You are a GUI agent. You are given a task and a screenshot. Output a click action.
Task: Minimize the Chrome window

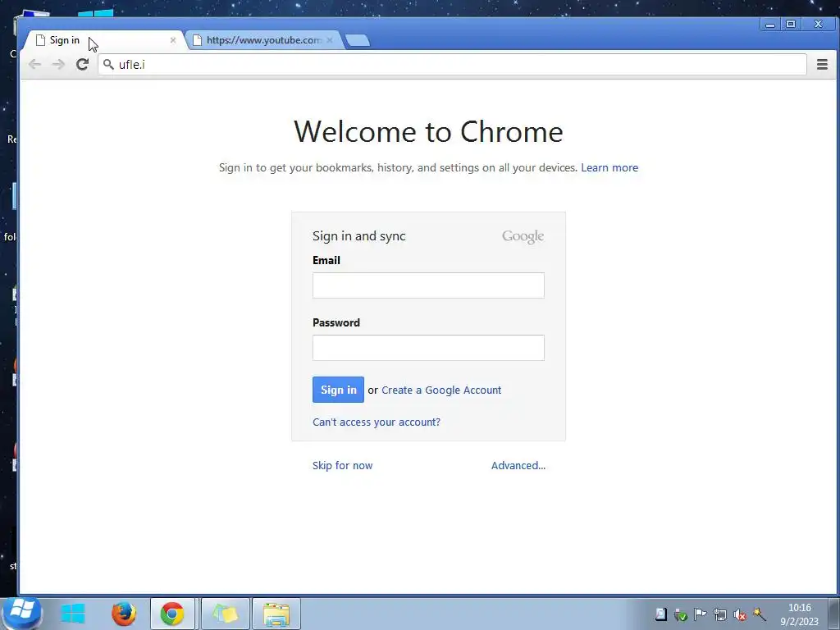click(769, 24)
